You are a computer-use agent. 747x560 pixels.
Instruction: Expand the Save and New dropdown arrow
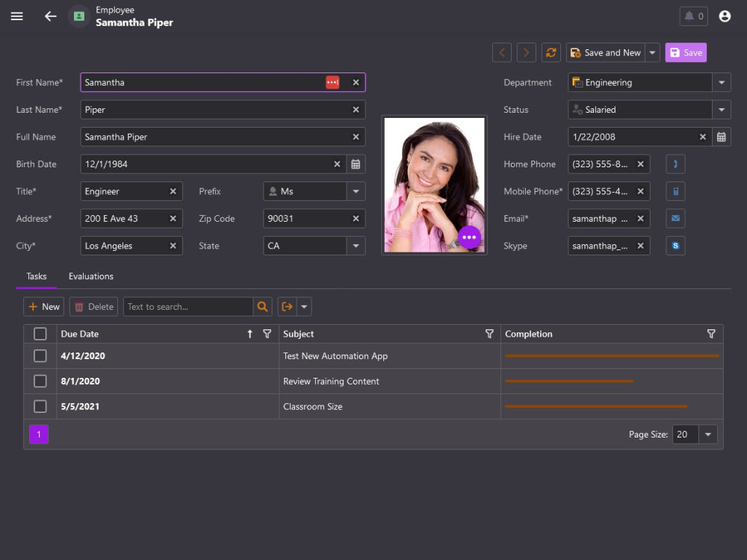coord(652,52)
